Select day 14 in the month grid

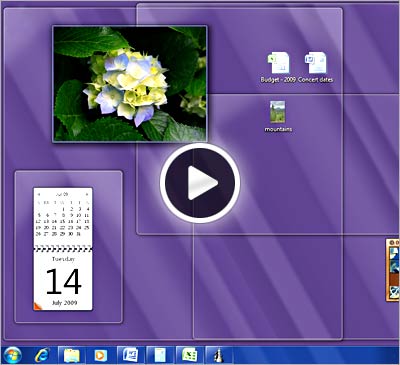pyautogui.click(x=54, y=221)
